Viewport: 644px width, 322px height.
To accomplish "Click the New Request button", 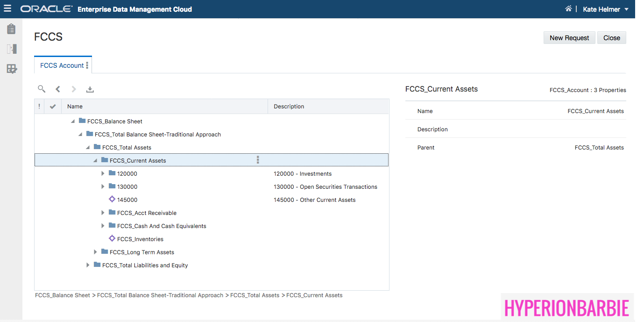I will tap(569, 38).
